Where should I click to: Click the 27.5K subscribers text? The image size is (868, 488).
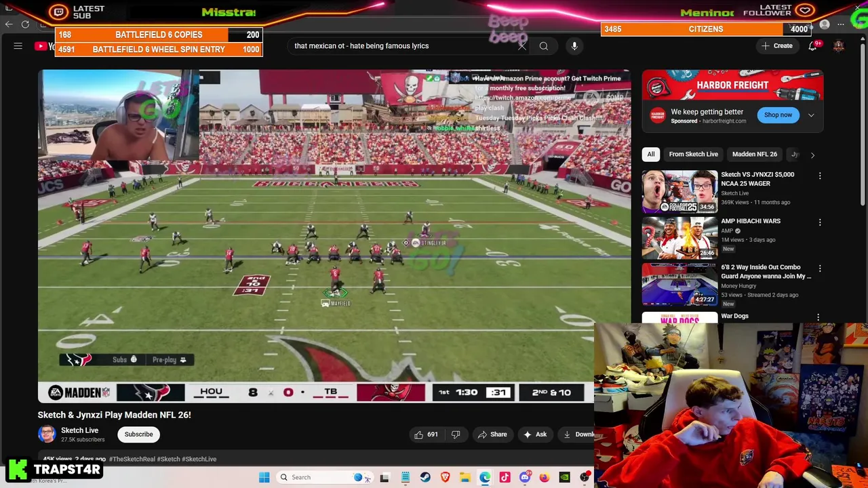[x=83, y=440]
